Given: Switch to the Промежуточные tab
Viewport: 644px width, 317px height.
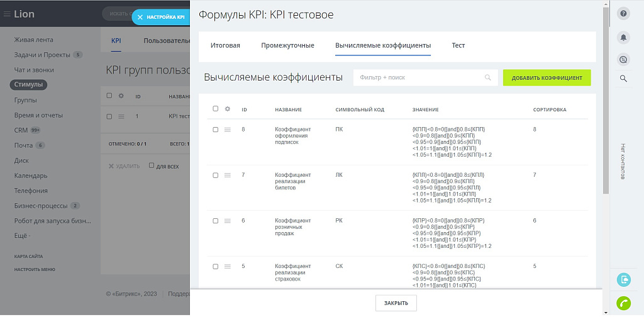Looking at the screenshot, I should point(287,45).
